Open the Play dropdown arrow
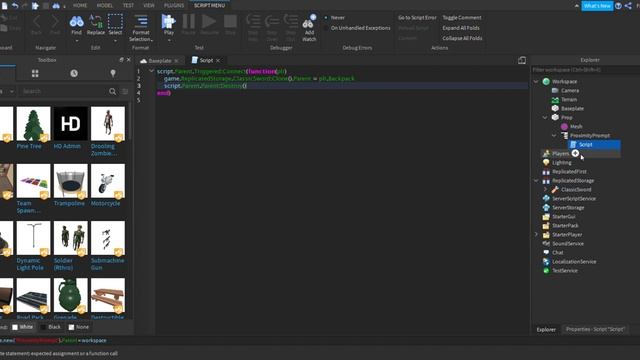Viewport: 640px width, 360px height. coord(169,40)
